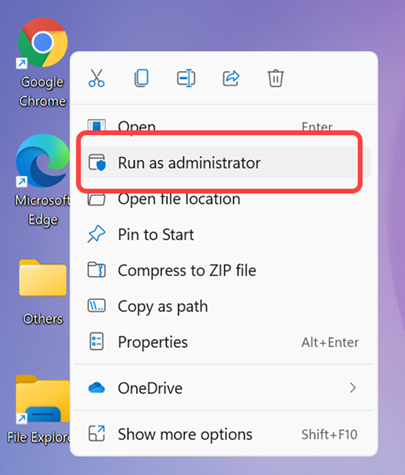Click the Copy icon in context menu
Screen dimensions: 405x475
(142, 78)
